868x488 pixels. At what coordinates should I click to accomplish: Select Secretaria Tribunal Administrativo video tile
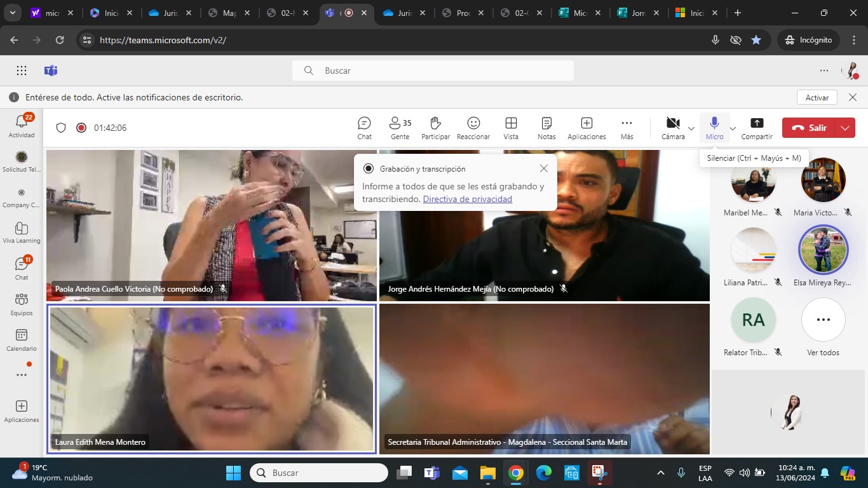pos(545,379)
